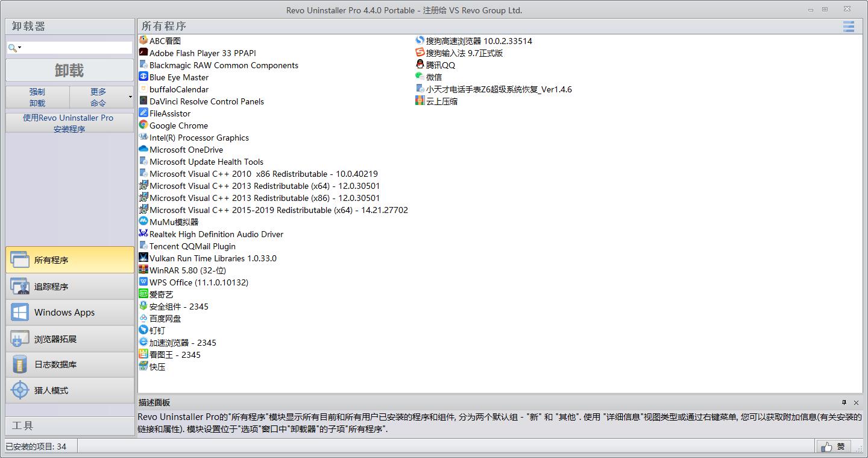Image resolution: width=868 pixels, height=458 pixels.
Task: Collapse the 卸载器 section header
Action: [x=69, y=27]
